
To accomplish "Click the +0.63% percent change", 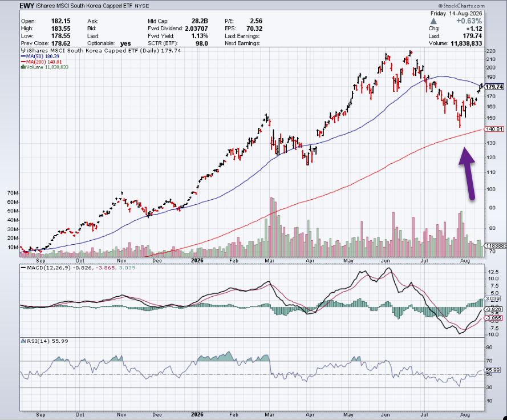I will (469, 21).
